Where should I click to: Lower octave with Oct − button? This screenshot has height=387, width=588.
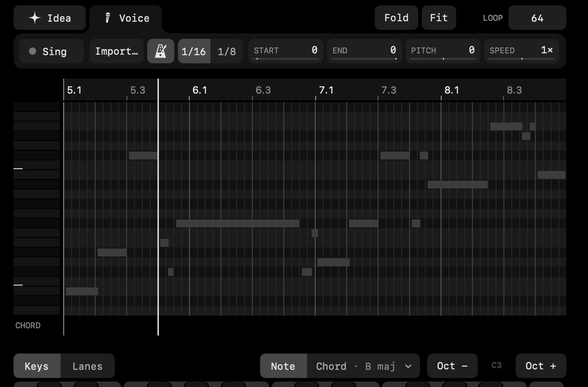[452, 366]
